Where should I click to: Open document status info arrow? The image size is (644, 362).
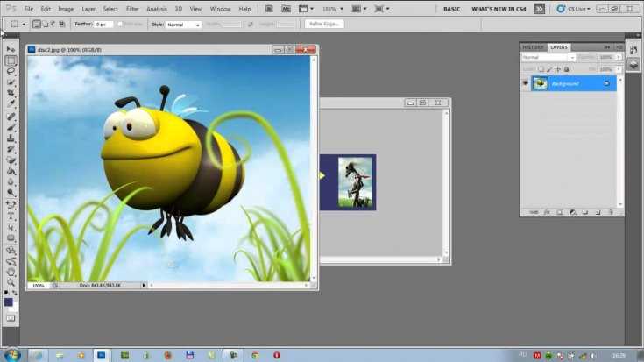[144, 285]
